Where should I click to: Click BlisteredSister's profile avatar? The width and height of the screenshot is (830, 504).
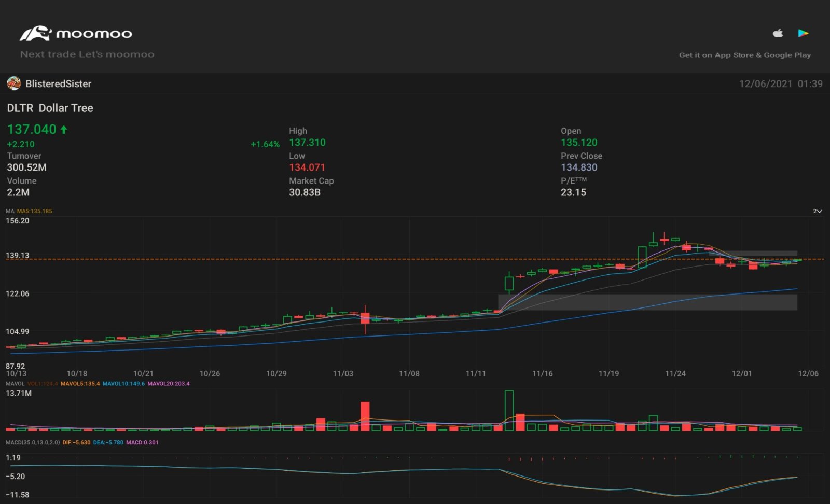point(14,83)
